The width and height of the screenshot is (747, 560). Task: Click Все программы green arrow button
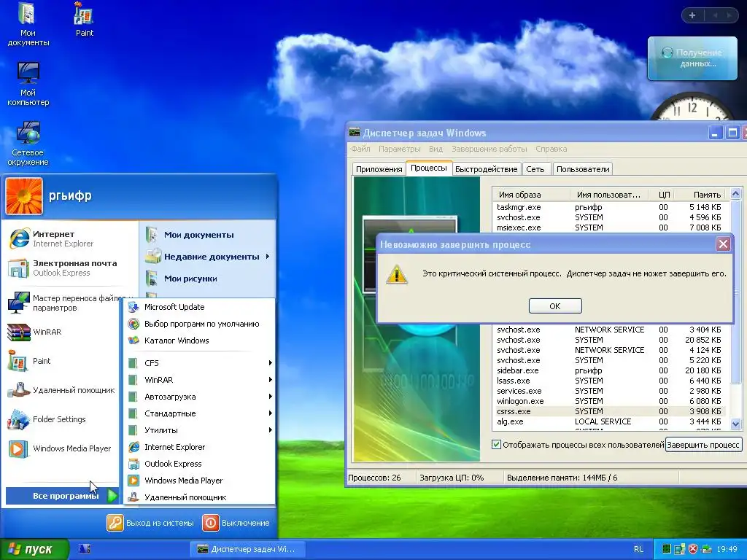(x=112, y=496)
